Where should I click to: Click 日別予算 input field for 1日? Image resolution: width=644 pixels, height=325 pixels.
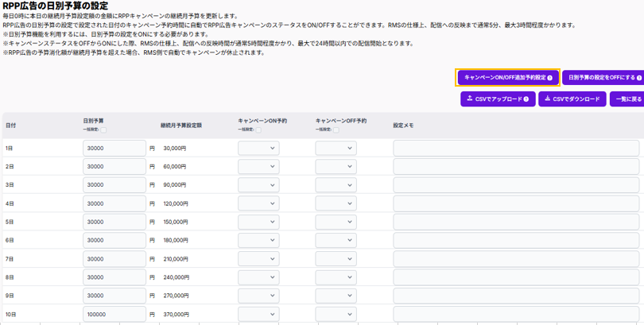[x=114, y=148]
